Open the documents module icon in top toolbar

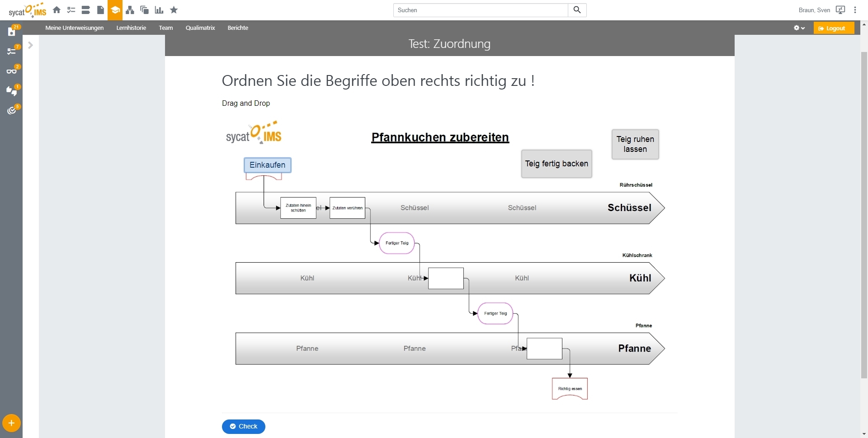[x=100, y=10]
